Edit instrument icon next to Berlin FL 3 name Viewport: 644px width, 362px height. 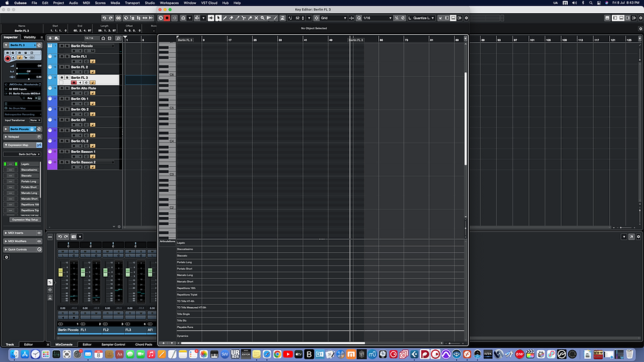[39, 45]
